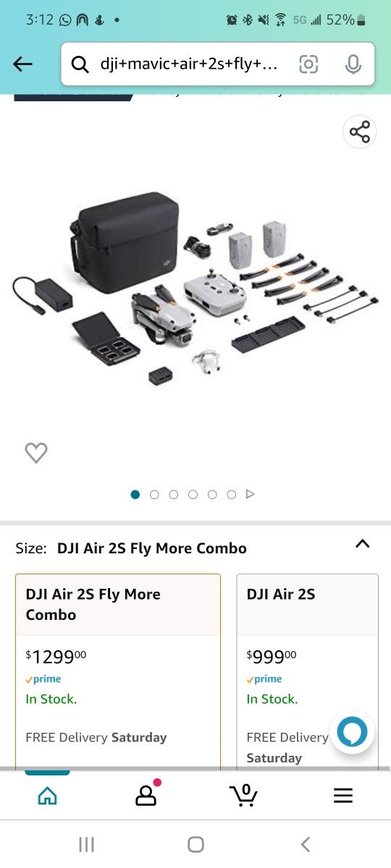The image size is (391, 868).
Task: Go to Home tab icon
Action: pyautogui.click(x=47, y=796)
